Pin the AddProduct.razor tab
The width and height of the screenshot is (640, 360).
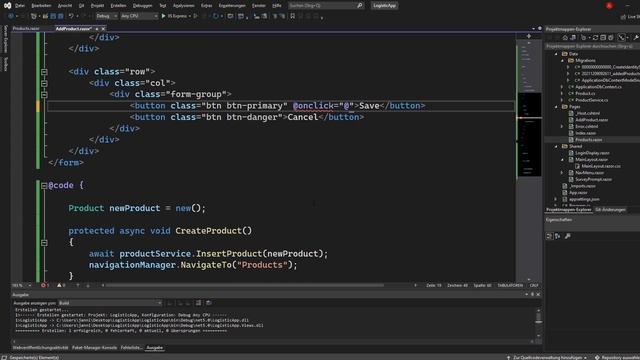[97, 29]
